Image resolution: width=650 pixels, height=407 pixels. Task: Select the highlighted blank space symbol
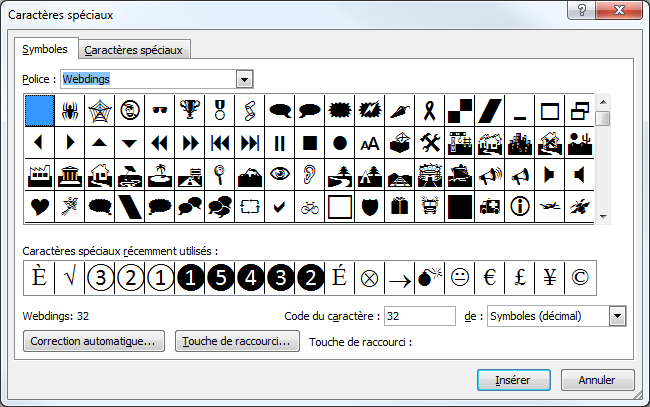[39, 111]
